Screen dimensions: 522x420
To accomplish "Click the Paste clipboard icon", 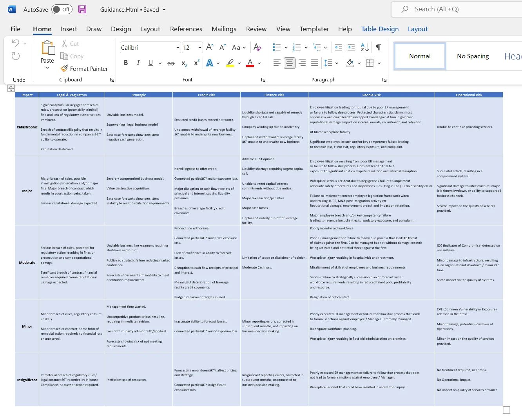I will (x=48, y=48).
